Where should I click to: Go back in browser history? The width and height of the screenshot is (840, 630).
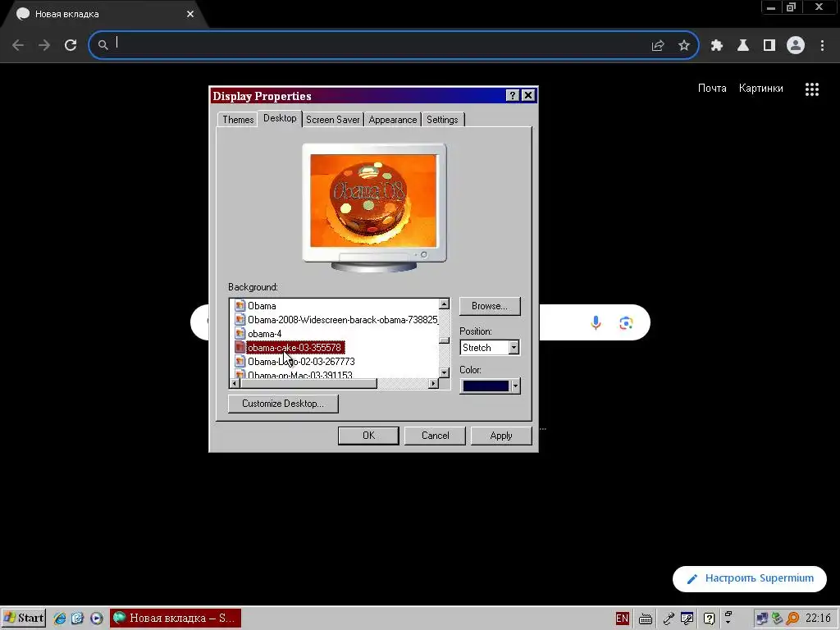click(18, 45)
